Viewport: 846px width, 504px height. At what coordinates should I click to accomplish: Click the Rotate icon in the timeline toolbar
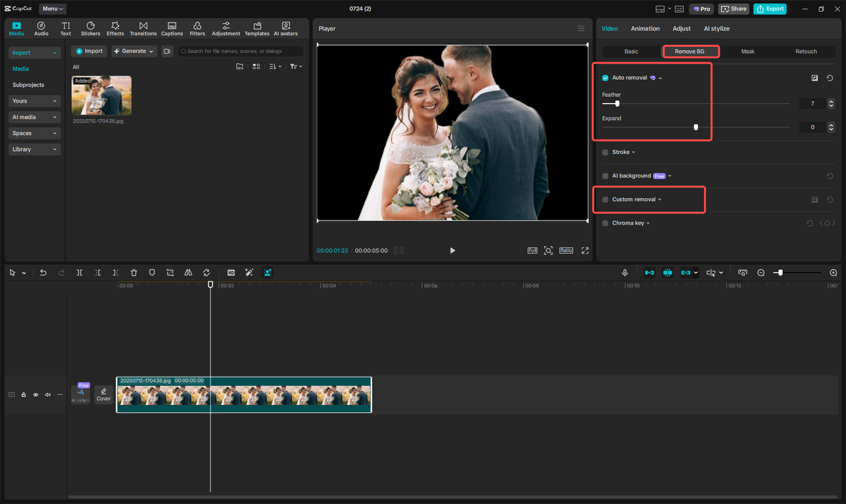tap(206, 272)
